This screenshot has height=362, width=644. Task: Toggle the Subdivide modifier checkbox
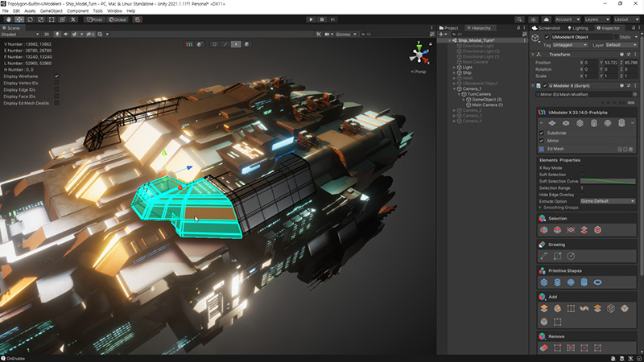541,133
